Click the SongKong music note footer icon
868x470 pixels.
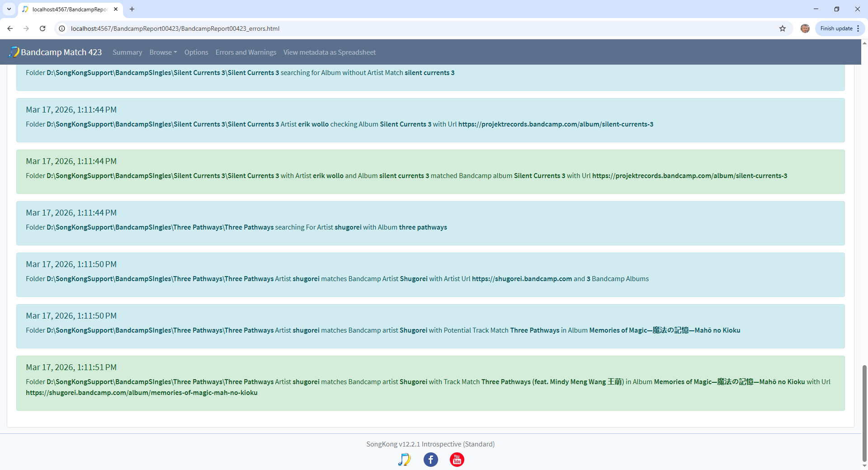click(x=404, y=460)
